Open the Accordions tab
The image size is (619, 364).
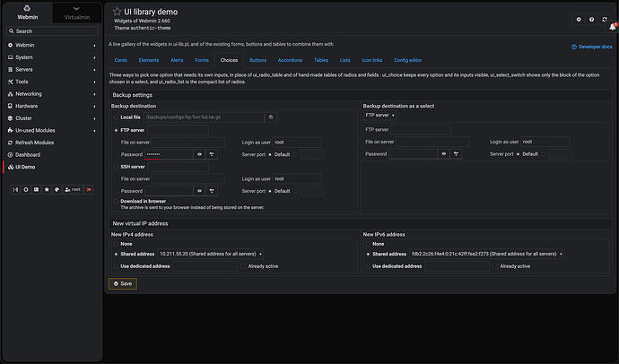(290, 60)
